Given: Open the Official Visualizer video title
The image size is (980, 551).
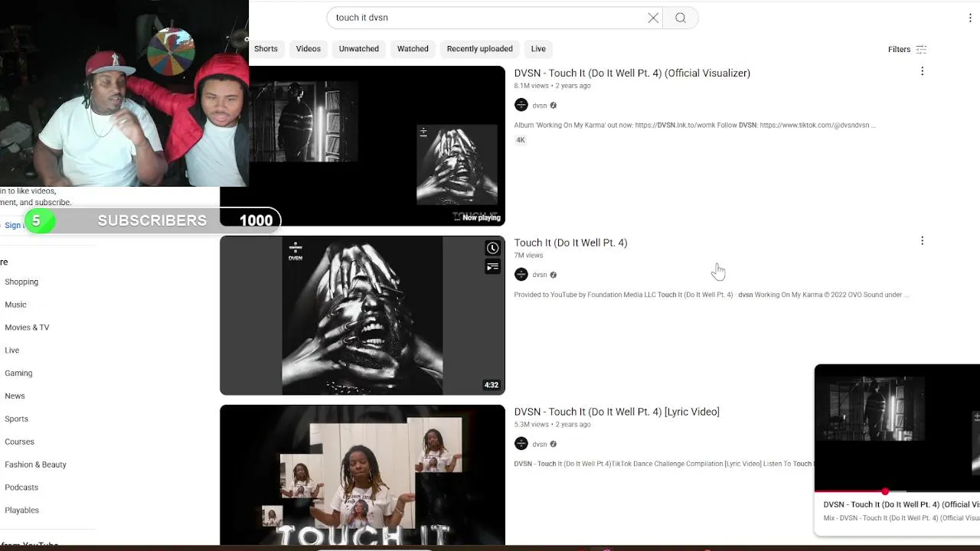Looking at the screenshot, I should (x=632, y=73).
